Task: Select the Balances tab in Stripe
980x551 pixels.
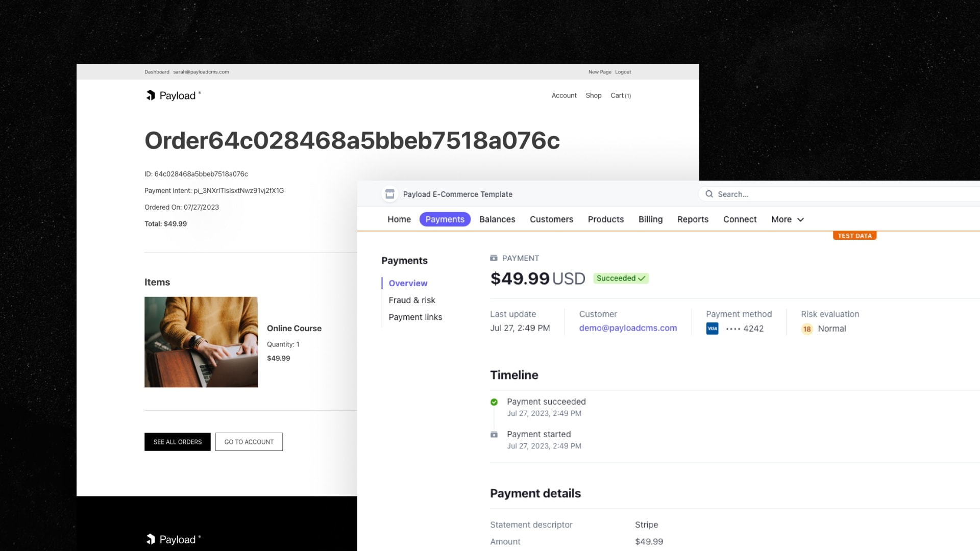Action: 498,219
